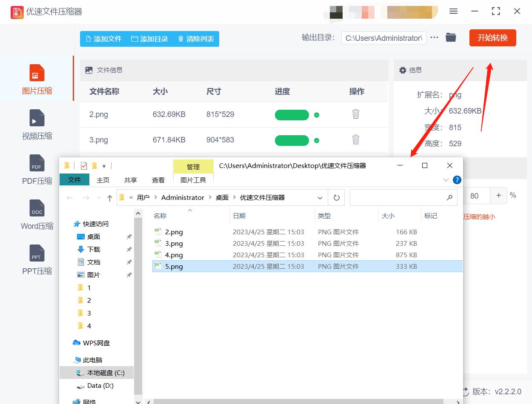Unpin 图片 from Quick access
The width and height of the screenshot is (532, 404).
(x=128, y=275)
